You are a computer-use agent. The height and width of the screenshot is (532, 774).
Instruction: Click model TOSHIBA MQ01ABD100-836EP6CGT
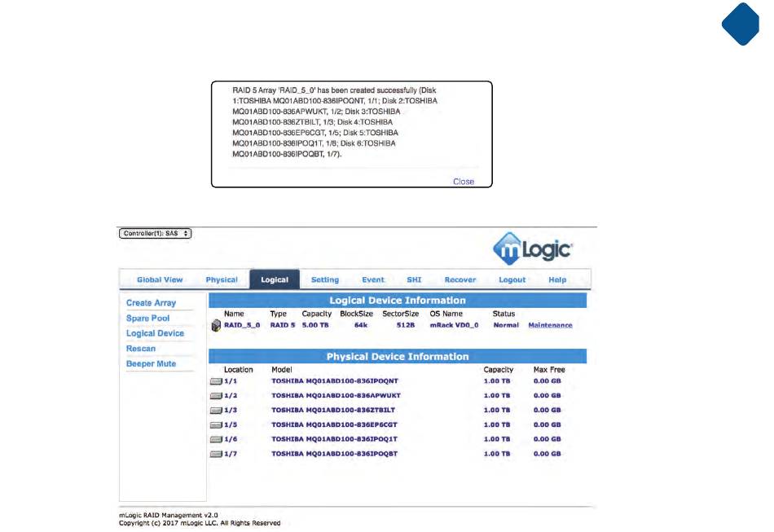[x=334, y=425]
